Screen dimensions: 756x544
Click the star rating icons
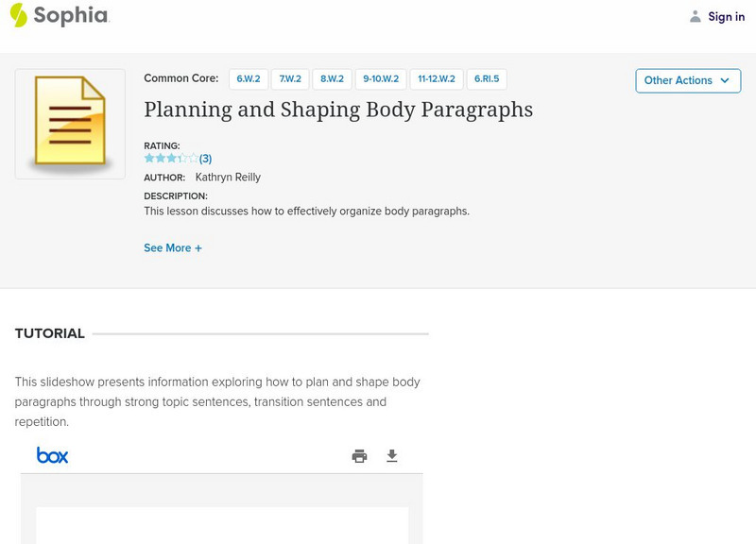(x=171, y=159)
